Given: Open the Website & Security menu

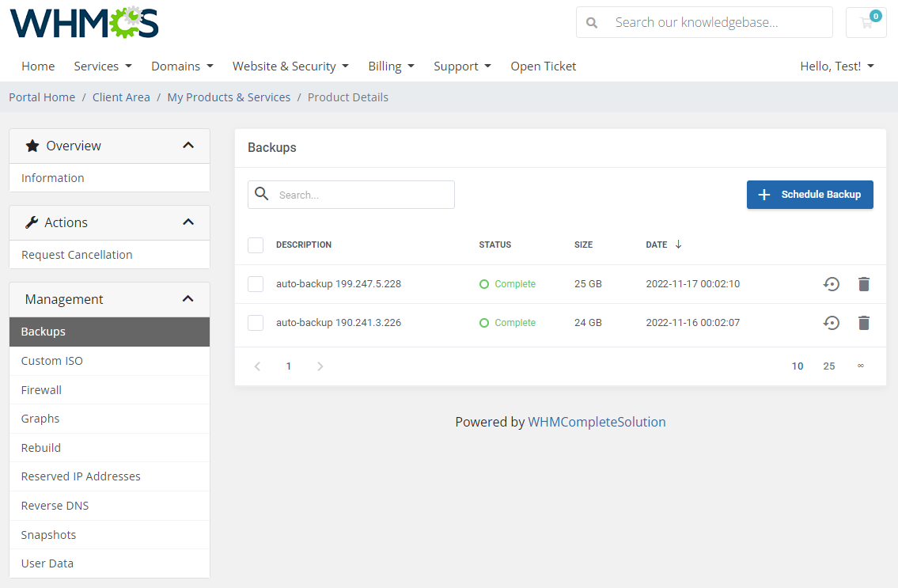Looking at the screenshot, I should coord(290,66).
